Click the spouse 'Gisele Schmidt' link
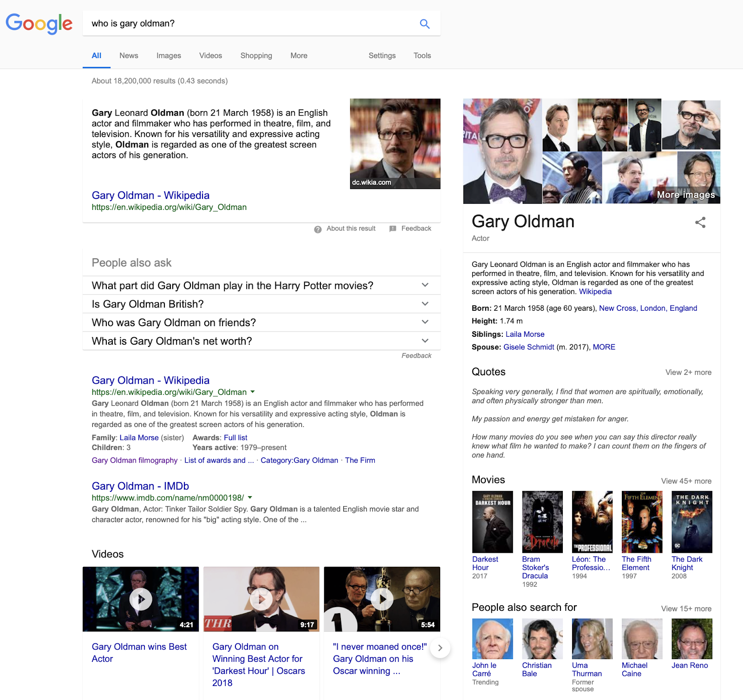 pos(529,347)
